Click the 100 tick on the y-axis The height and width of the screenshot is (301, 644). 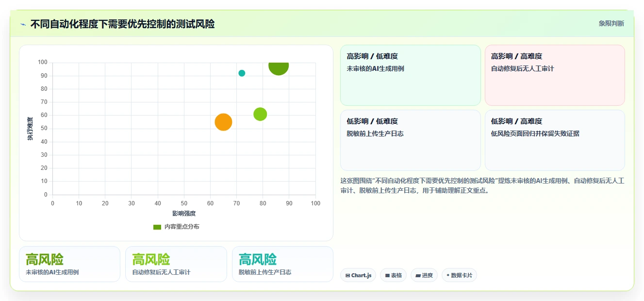(43, 62)
